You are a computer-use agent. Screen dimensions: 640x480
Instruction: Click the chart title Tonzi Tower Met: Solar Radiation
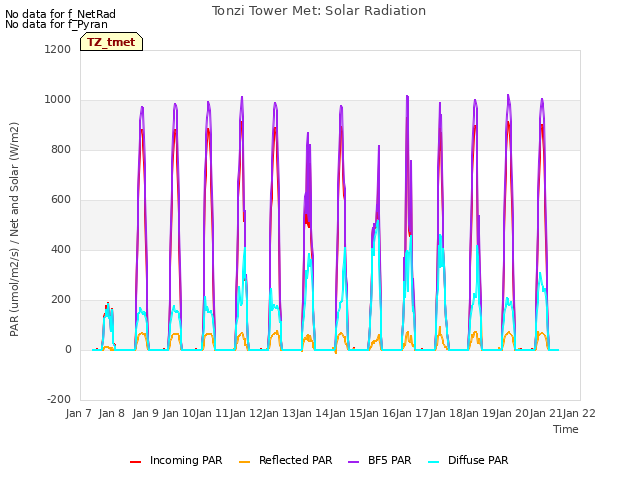click(x=319, y=11)
